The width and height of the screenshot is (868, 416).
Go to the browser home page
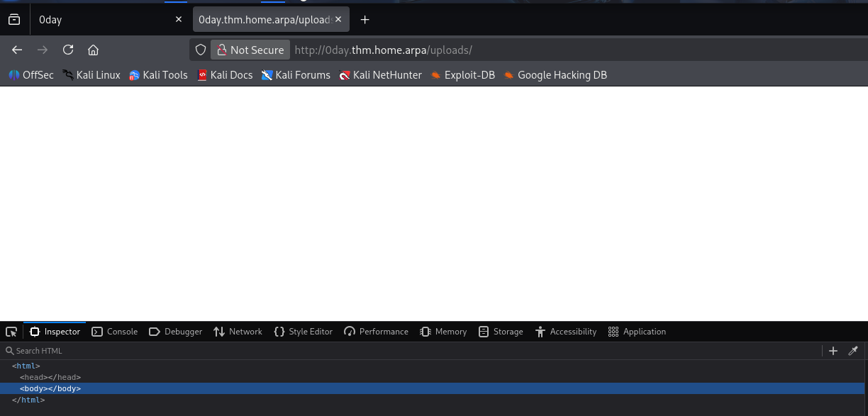[93, 50]
